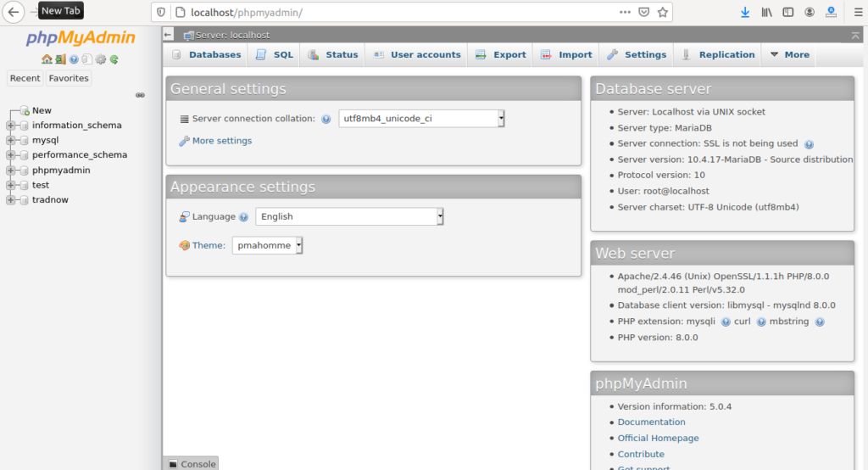Click help icon after mbstring extension

pyautogui.click(x=820, y=322)
